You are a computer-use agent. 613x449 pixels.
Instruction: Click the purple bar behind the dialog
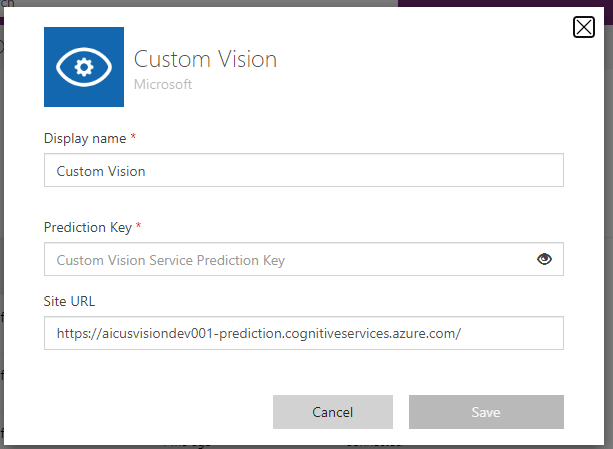(500, 3)
